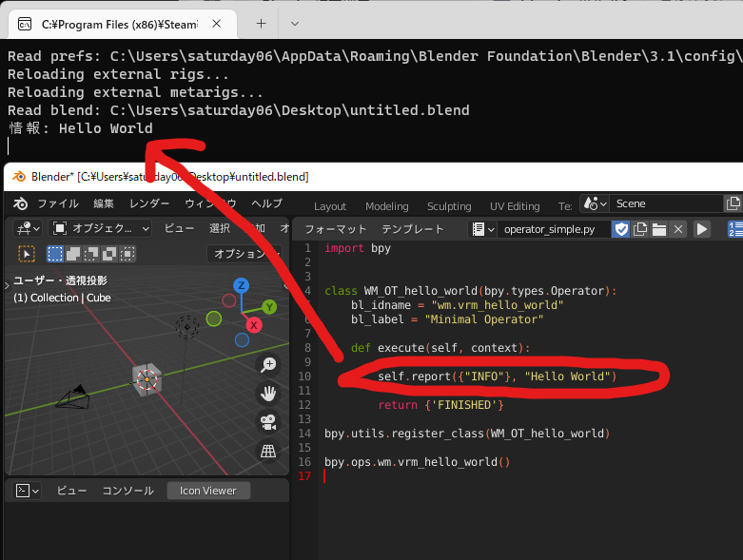Click the new text copy icon
This screenshot has width=743, height=560.
click(x=639, y=229)
